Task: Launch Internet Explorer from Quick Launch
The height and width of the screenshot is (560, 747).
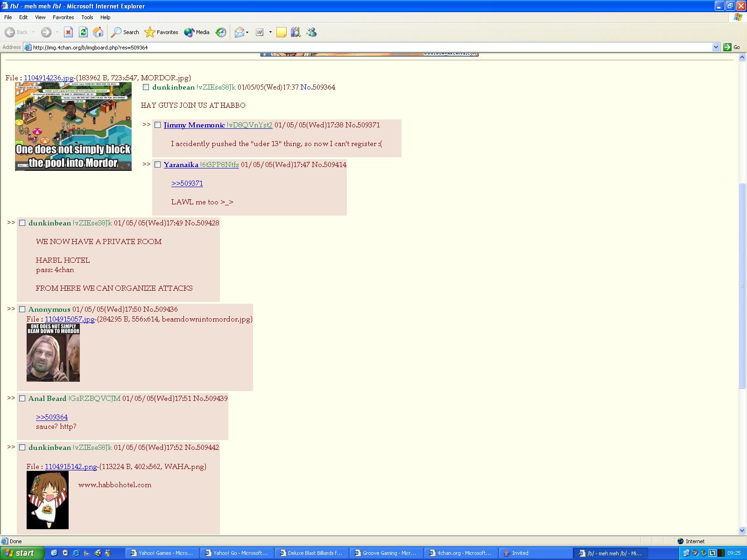Action: click(76, 553)
